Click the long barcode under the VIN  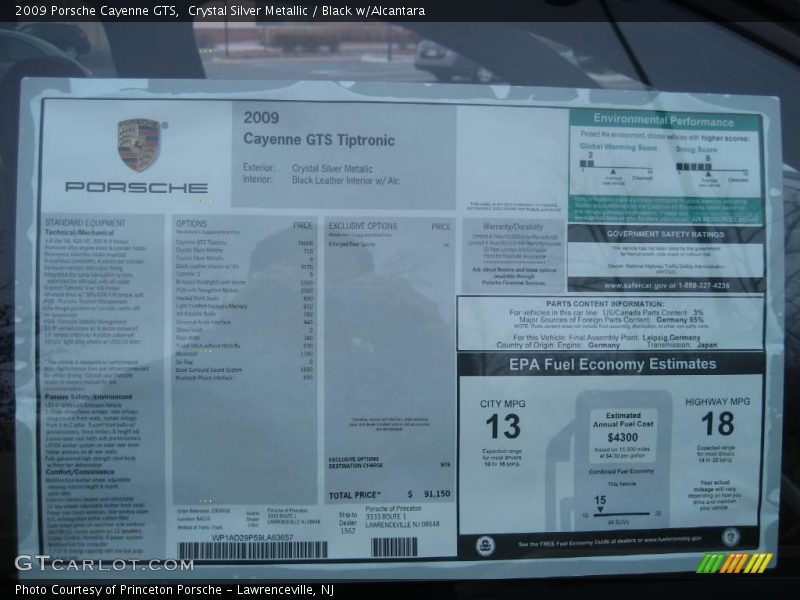[253, 551]
